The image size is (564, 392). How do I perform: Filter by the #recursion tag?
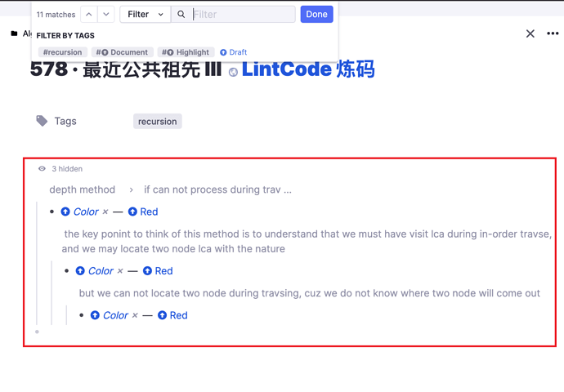point(63,52)
